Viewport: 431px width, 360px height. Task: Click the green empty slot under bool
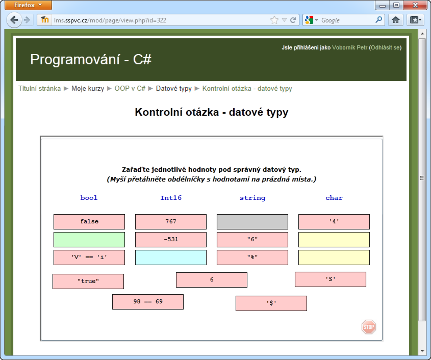pyautogui.click(x=89, y=240)
